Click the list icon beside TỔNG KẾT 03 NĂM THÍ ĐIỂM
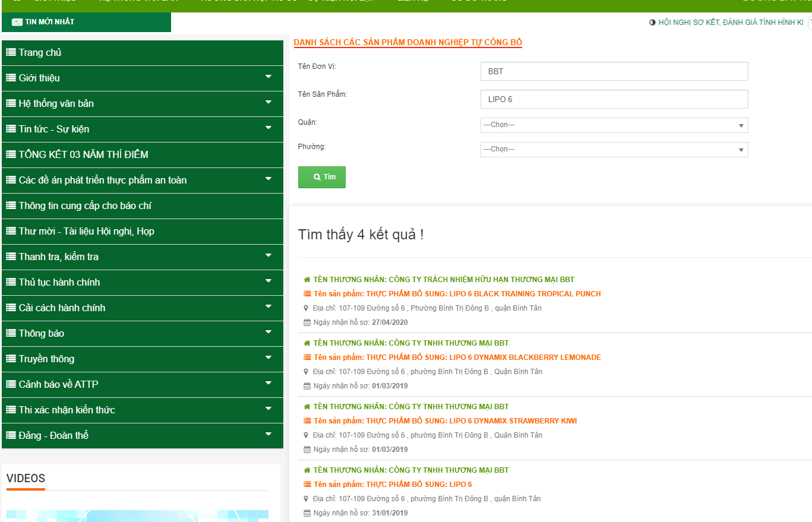The image size is (812, 522). coord(11,154)
